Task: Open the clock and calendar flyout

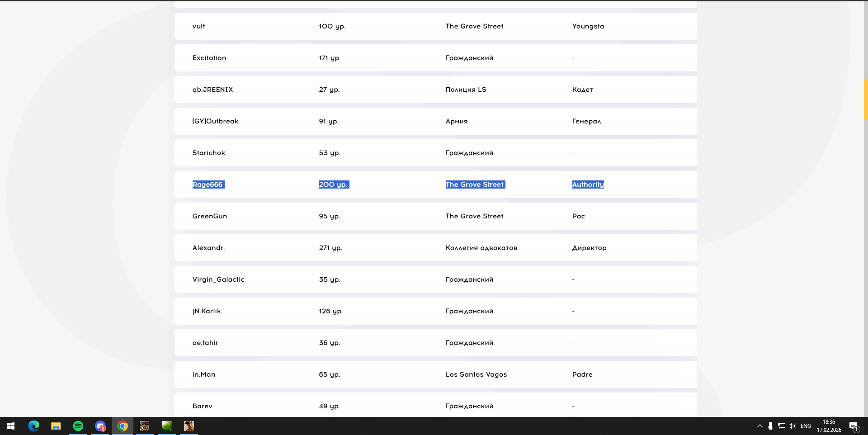Action: point(829,426)
